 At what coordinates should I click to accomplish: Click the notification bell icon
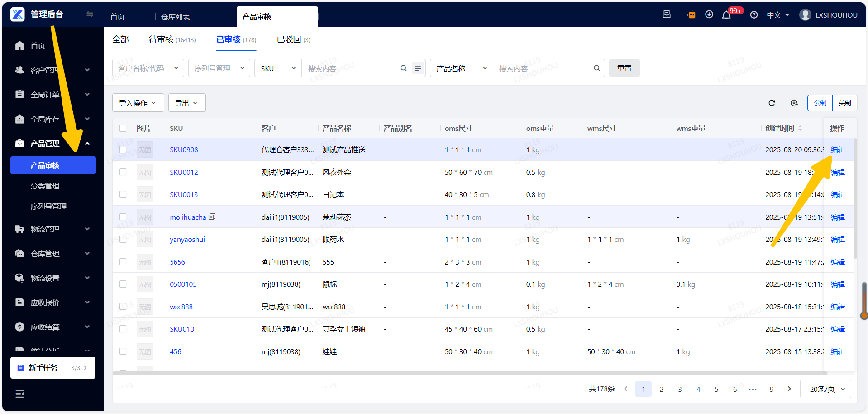coord(726,15)
